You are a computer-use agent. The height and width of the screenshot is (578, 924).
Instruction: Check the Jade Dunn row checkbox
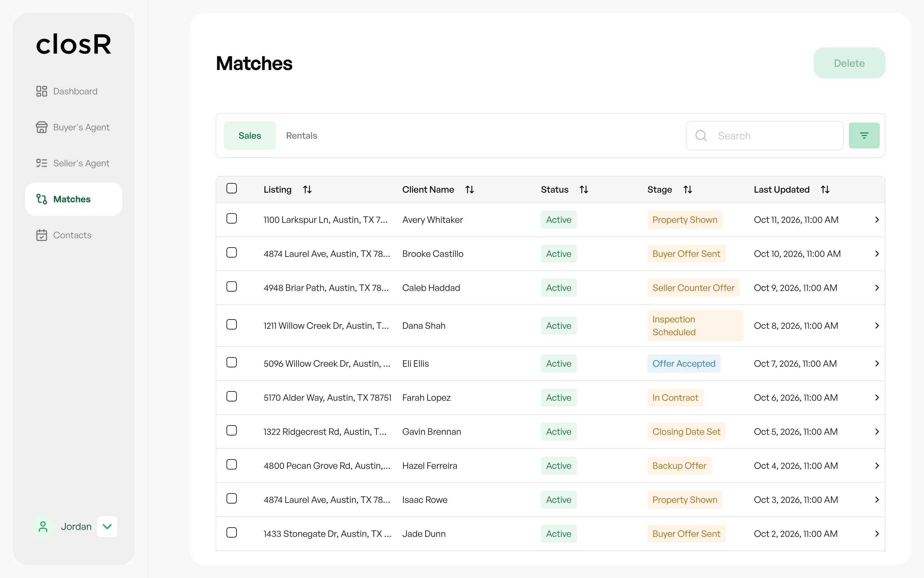pos(232,532)
